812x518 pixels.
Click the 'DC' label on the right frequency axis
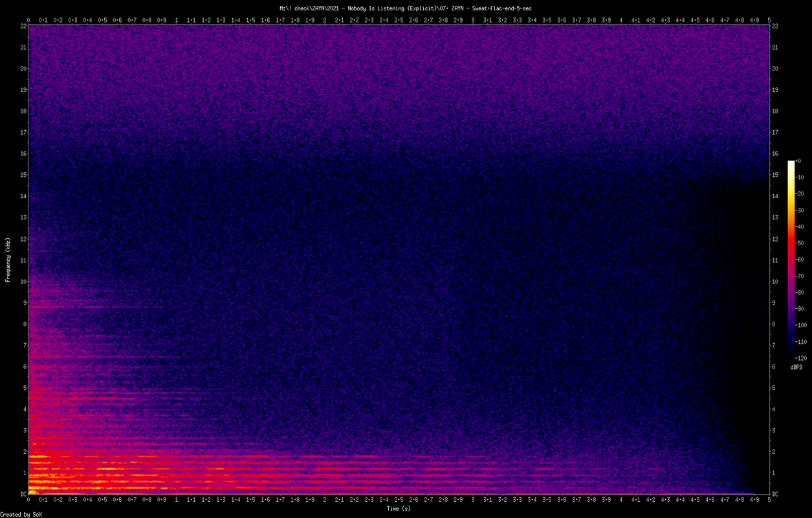point(775,494)
